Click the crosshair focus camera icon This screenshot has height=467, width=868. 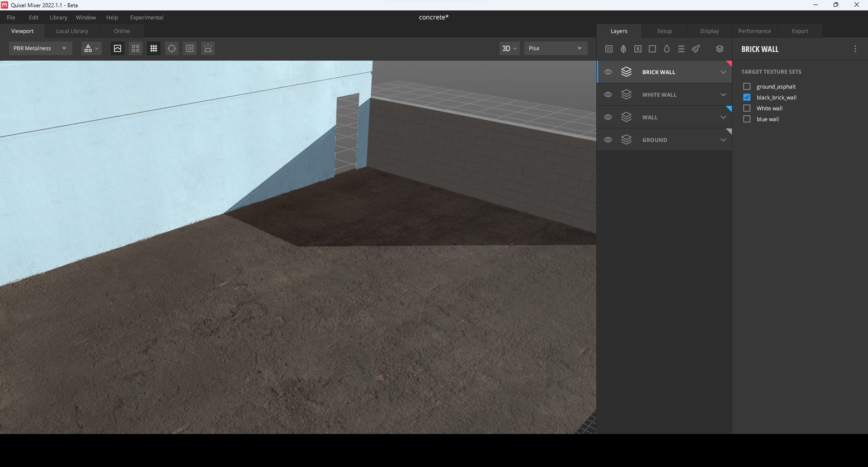172,48
